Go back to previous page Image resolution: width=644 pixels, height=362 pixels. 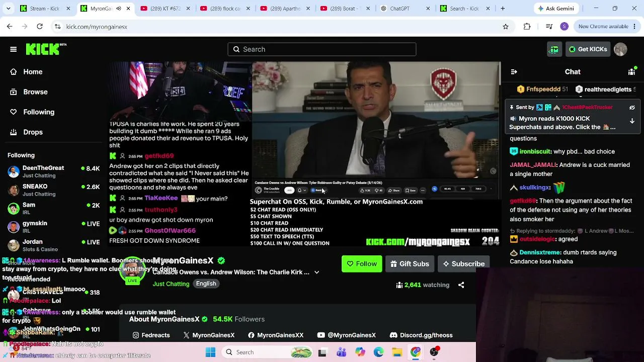10,27
